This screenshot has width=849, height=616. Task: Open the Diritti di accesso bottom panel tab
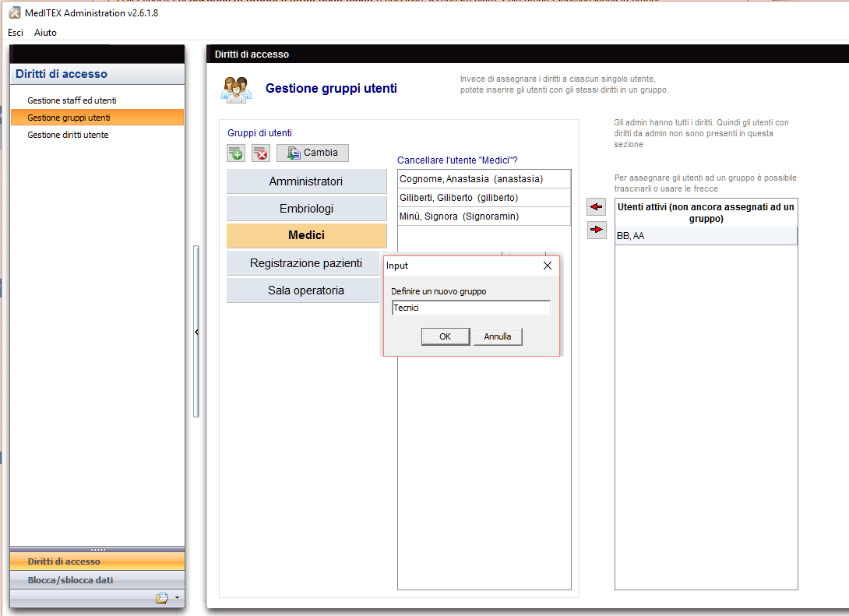pyautogui.click(x=97, y=561)
